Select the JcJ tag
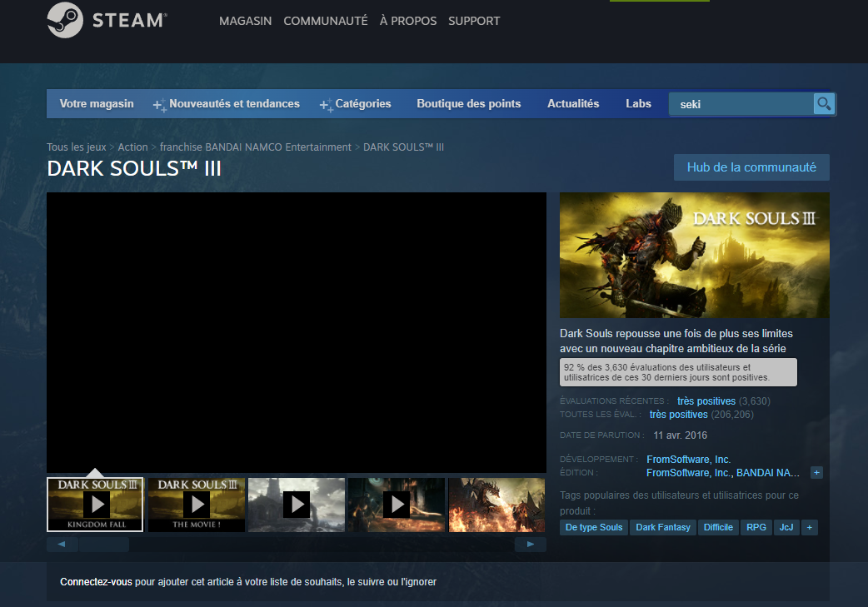The width and height of the screenshot is (868, 607). (786, 527)
